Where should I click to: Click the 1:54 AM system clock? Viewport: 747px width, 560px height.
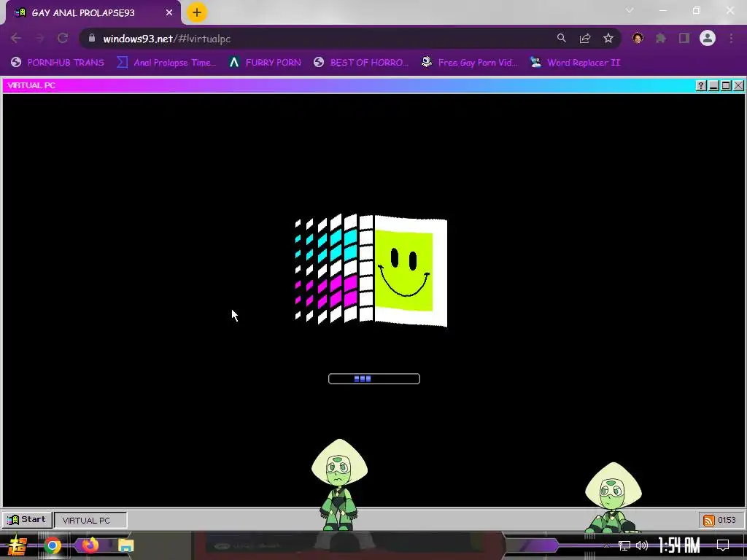tap(679, 545)
